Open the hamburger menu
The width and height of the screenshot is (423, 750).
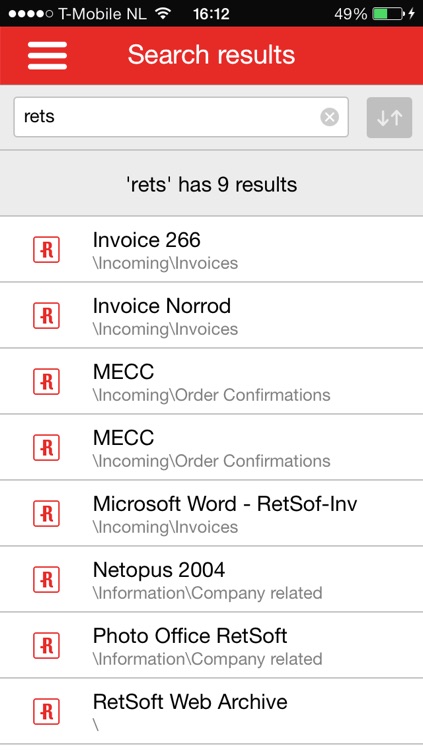pos(47,55)
